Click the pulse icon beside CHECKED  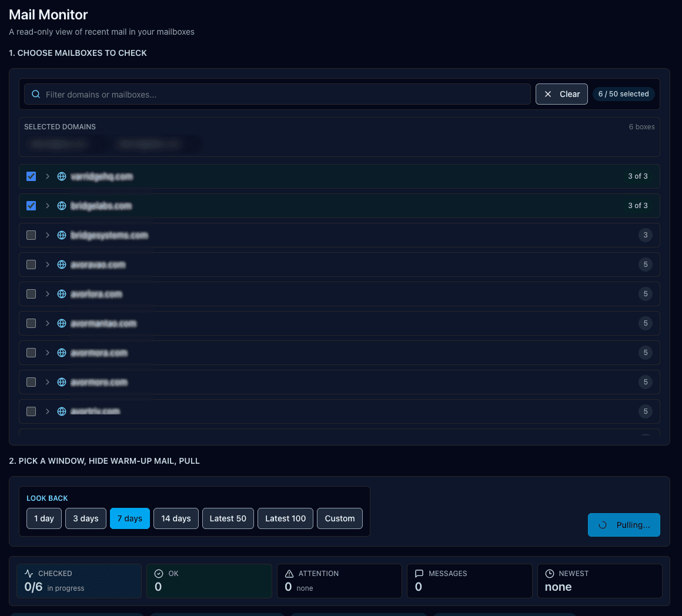[29, 574]
